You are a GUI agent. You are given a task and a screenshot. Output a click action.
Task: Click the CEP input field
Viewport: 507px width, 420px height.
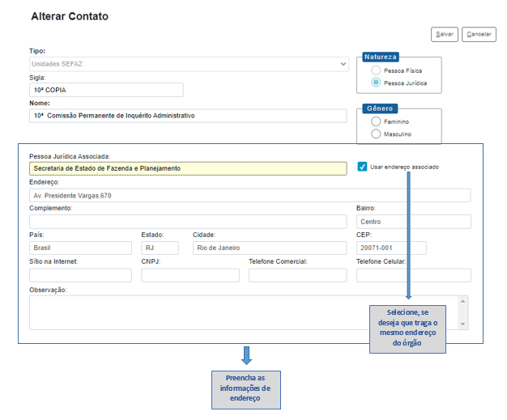pos(390,248)
